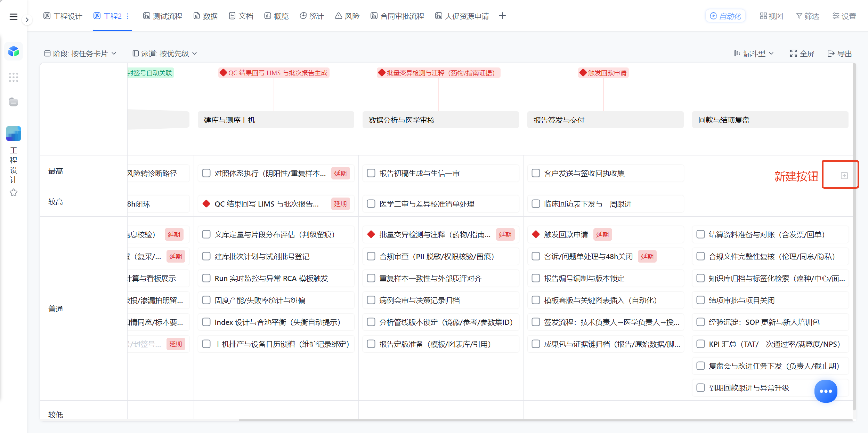Click the blue cube app logo
The width and height of the screenshot is (868, 433).
14,51
